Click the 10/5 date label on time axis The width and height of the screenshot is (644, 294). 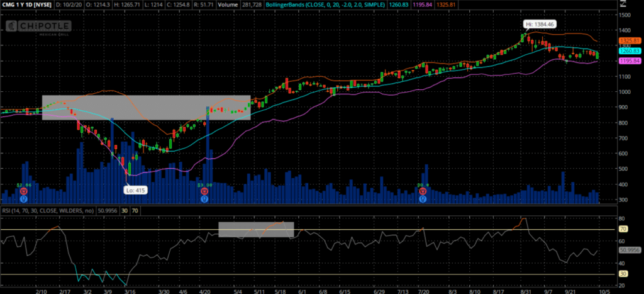606,290
